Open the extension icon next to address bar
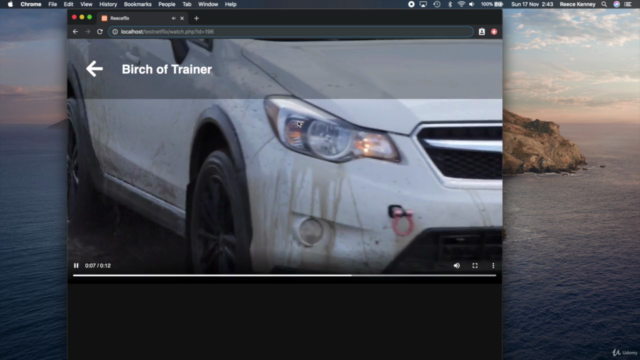 [482, 32]
